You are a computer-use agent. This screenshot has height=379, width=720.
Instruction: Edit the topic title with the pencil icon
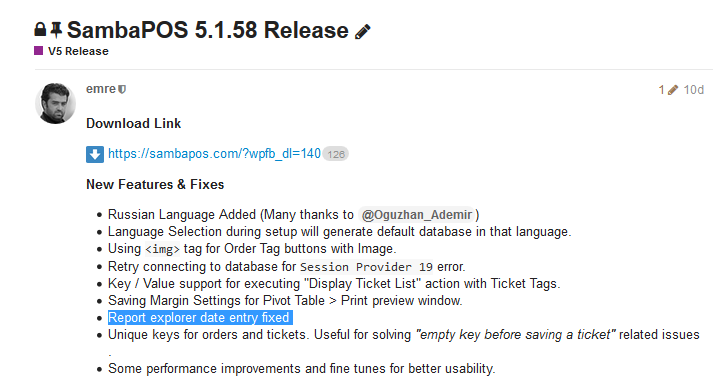click(x=362, y=32)
